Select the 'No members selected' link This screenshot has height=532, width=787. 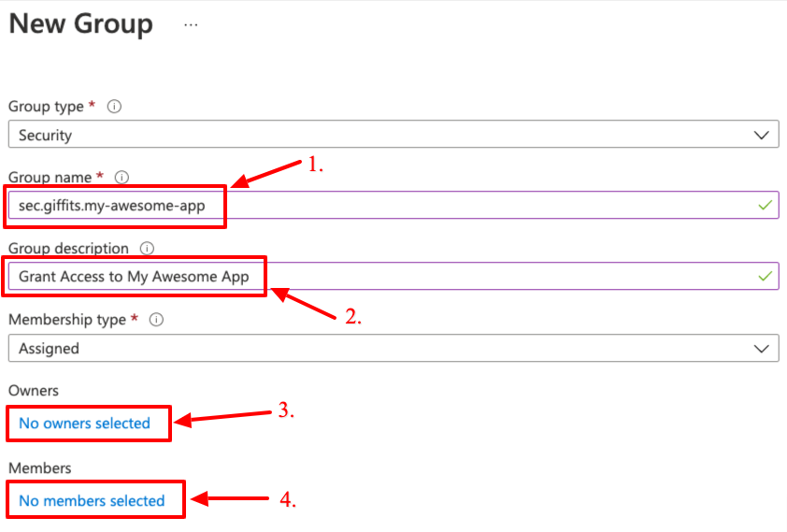click(92, 501)
